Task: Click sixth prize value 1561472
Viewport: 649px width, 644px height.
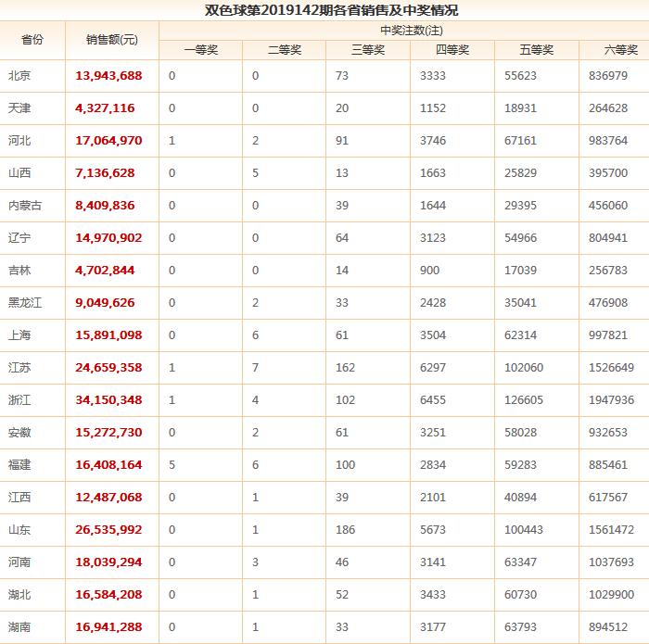Action: coord(611,530)
